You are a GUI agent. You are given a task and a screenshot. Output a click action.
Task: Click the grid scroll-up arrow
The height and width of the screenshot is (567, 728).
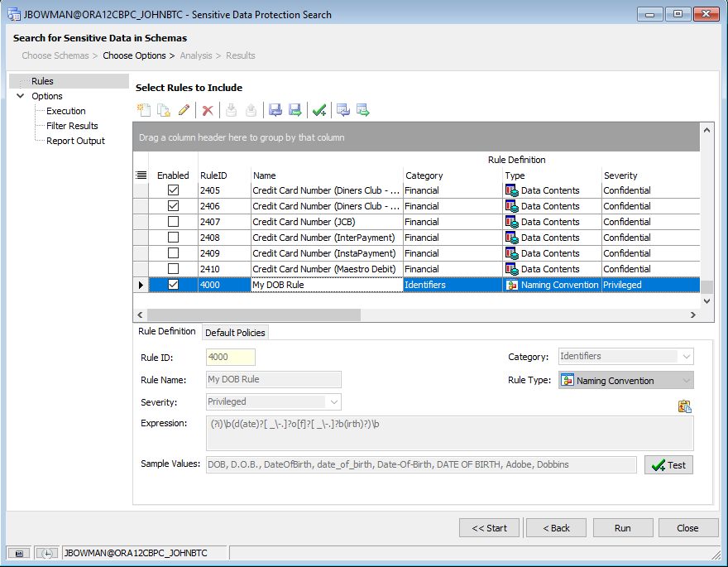[x=706, y=130]
